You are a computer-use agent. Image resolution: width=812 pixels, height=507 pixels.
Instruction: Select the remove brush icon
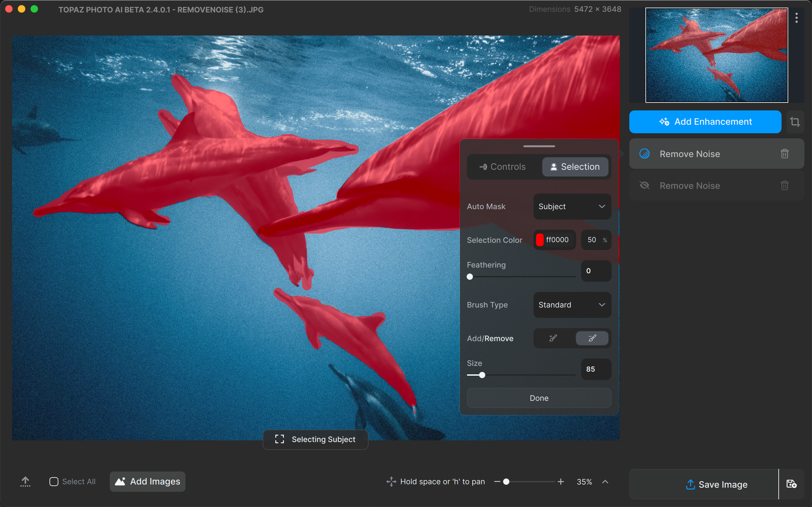coord(592,338)
